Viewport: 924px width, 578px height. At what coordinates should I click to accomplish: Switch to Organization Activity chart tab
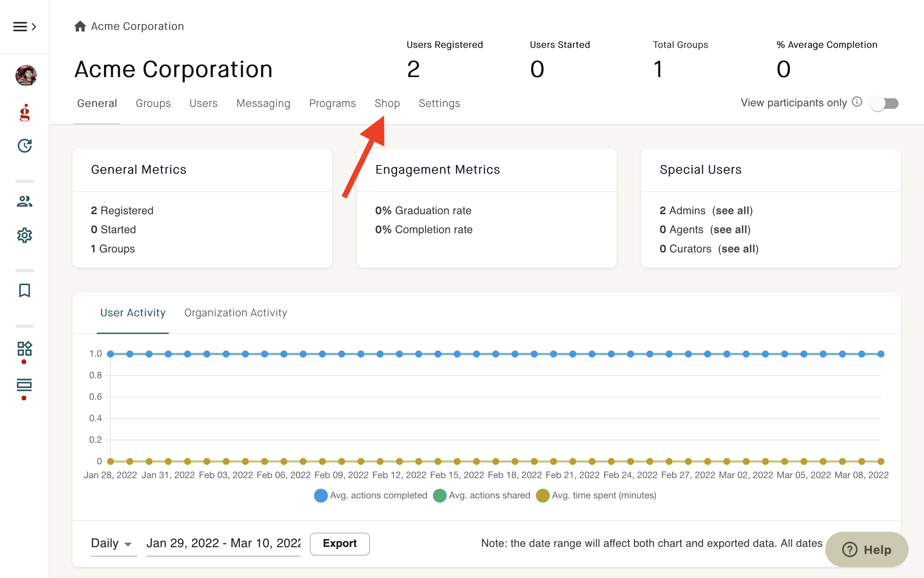235,313
